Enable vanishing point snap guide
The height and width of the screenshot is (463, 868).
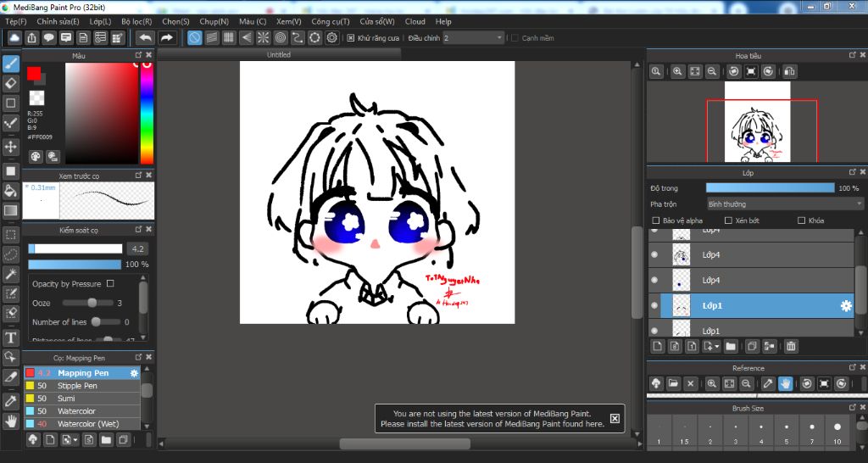[x=247, y=37]
